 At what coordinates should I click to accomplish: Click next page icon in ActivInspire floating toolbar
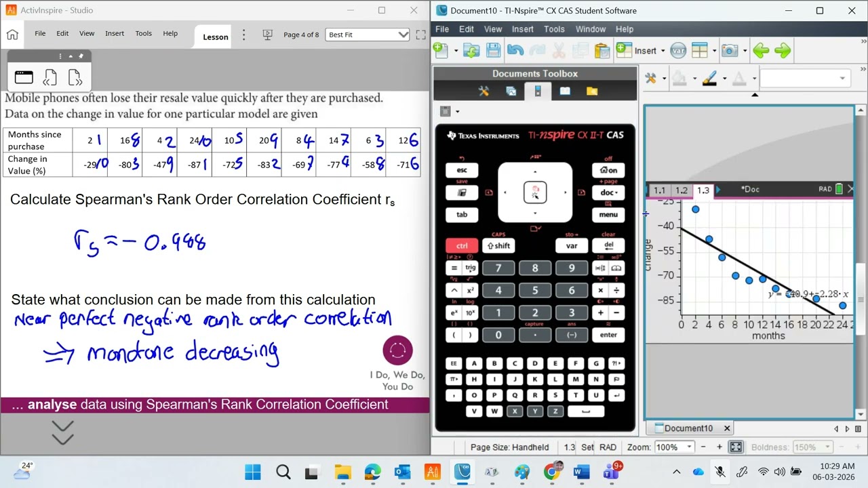coord(75,77)
